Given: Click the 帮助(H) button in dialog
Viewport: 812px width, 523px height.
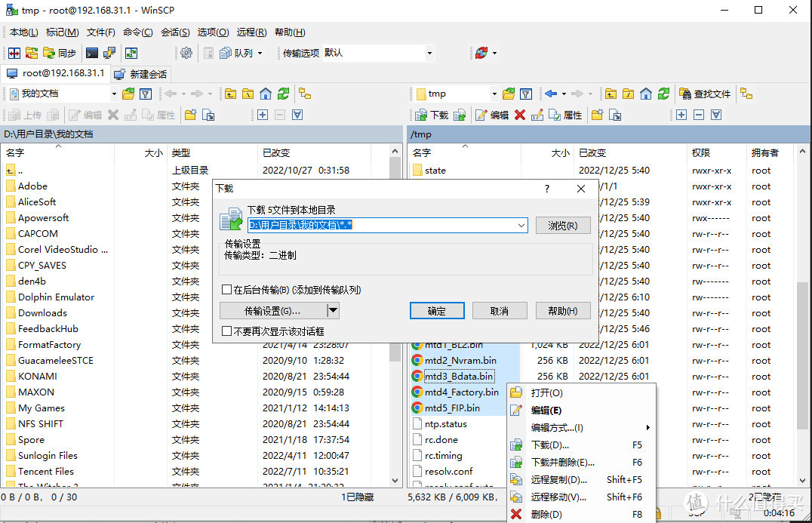Looking at the screenshot, I should click(562, 311).
